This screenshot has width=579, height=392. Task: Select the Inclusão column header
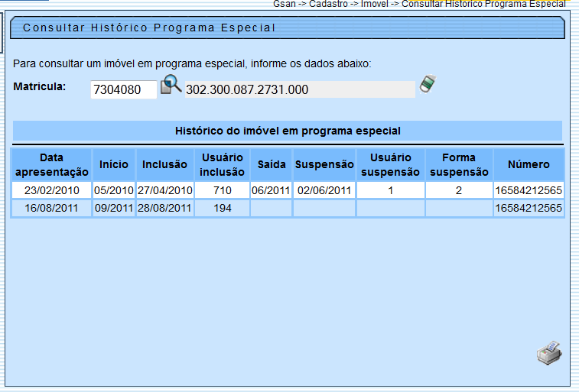pyautogui.click(x=164, y=164)
